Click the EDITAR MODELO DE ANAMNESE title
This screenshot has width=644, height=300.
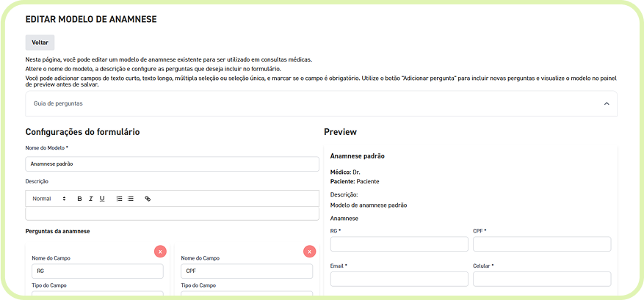tap(91, 19)
